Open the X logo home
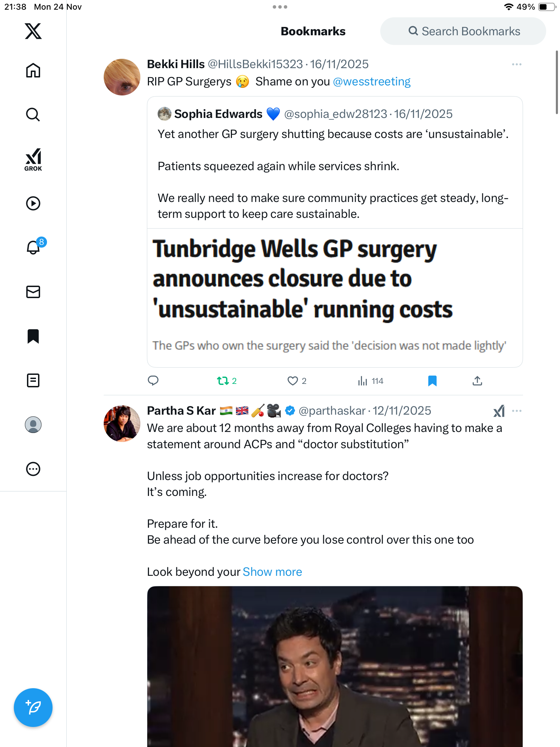This screenshot has height=747, width=560. (x=33, y=31)
